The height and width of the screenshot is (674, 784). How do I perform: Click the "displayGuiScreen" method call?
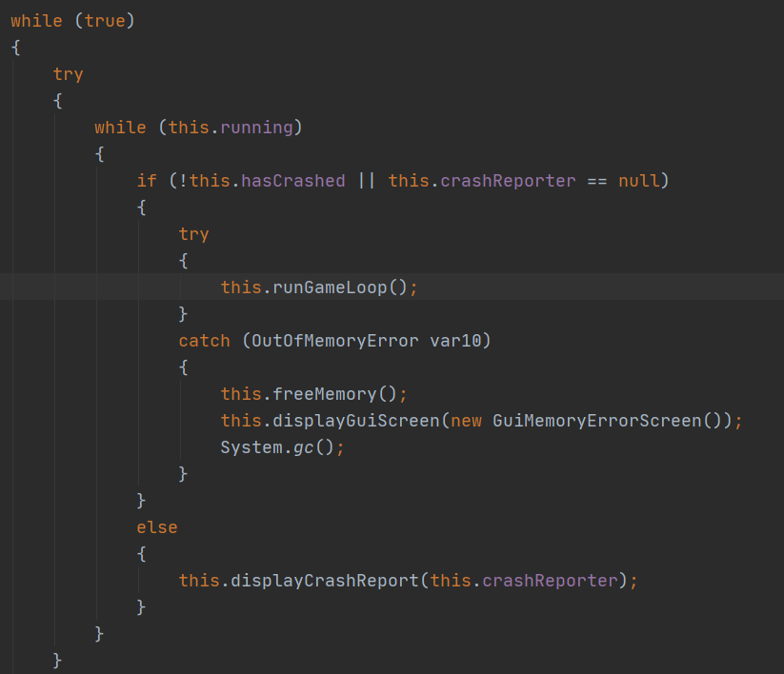pyautogui.click(x=356, y=421)
